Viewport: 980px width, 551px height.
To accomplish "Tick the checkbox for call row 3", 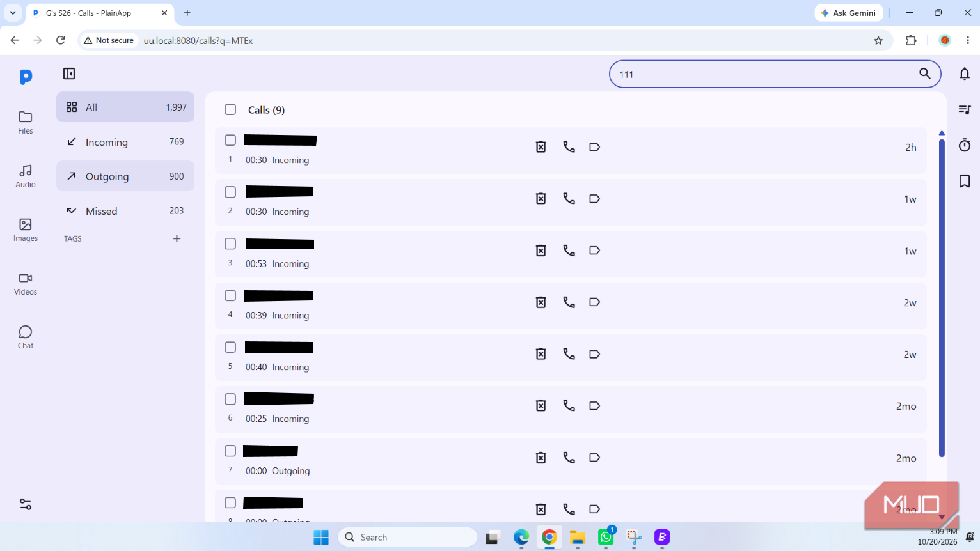I will coord(230,244).
